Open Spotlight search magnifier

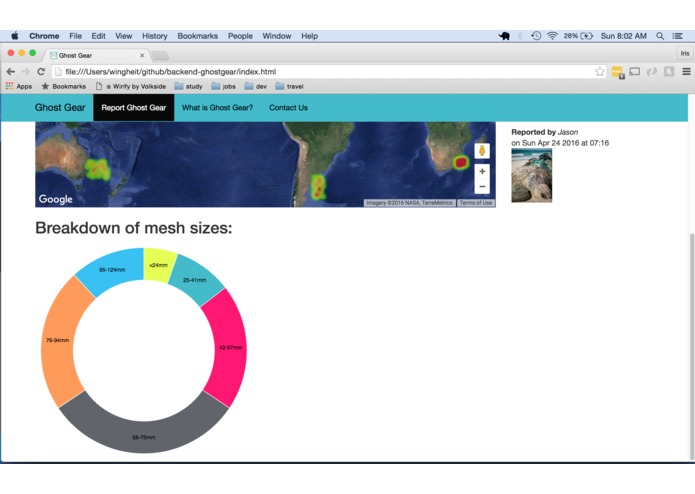(x=660, y=36)
